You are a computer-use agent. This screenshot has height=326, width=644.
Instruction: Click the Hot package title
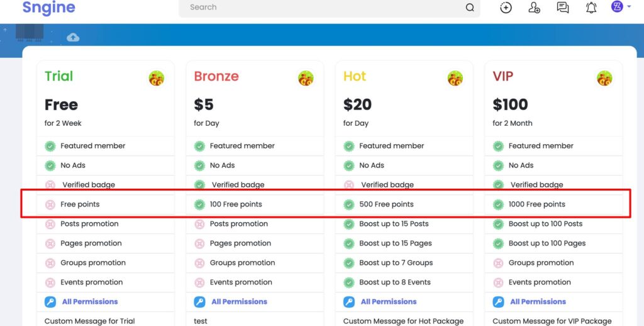(355, 76)
